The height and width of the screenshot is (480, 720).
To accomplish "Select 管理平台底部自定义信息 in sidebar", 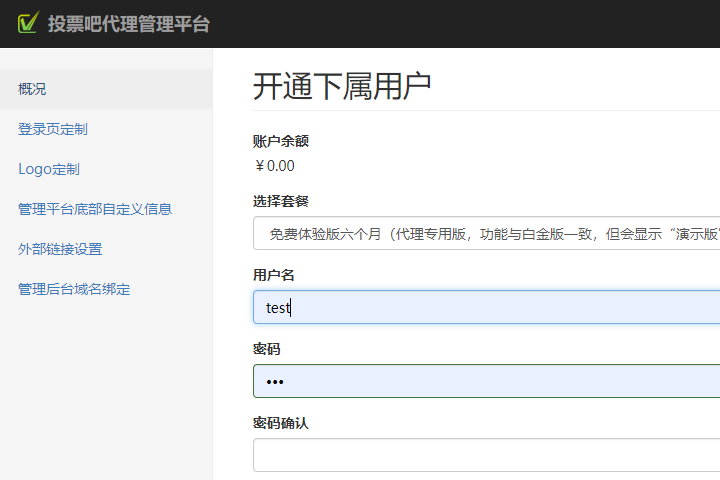I will point(95,209).
